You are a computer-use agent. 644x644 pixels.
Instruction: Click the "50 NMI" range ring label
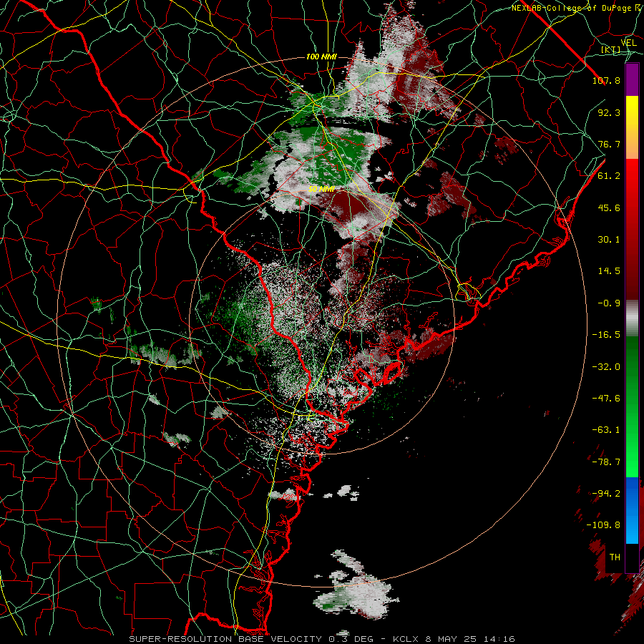[x=321, y=190]
